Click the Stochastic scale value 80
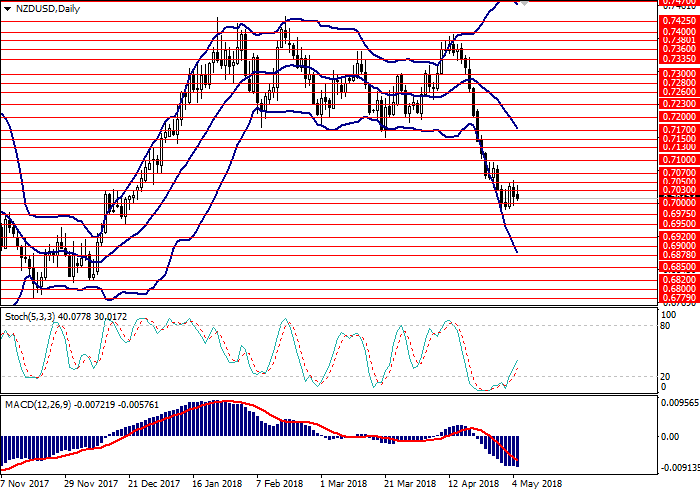This screenshot has height=489, width=700. (666, 324)
